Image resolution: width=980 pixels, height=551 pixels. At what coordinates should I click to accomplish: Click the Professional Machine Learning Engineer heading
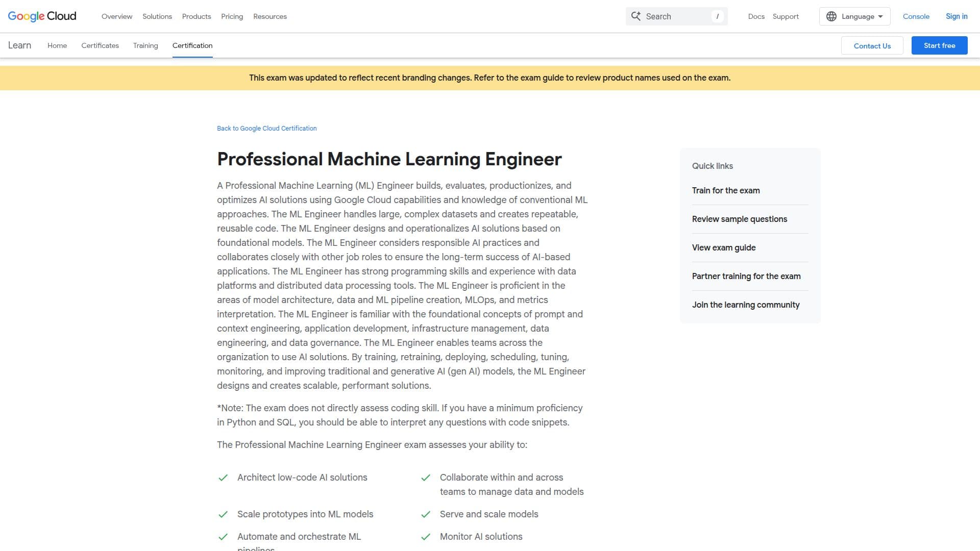tap(389, 159)
